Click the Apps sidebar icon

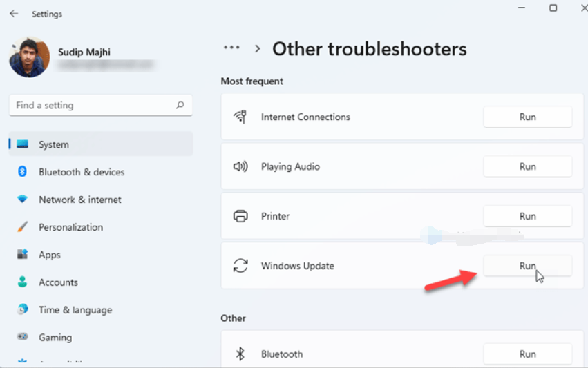(22, 255)
